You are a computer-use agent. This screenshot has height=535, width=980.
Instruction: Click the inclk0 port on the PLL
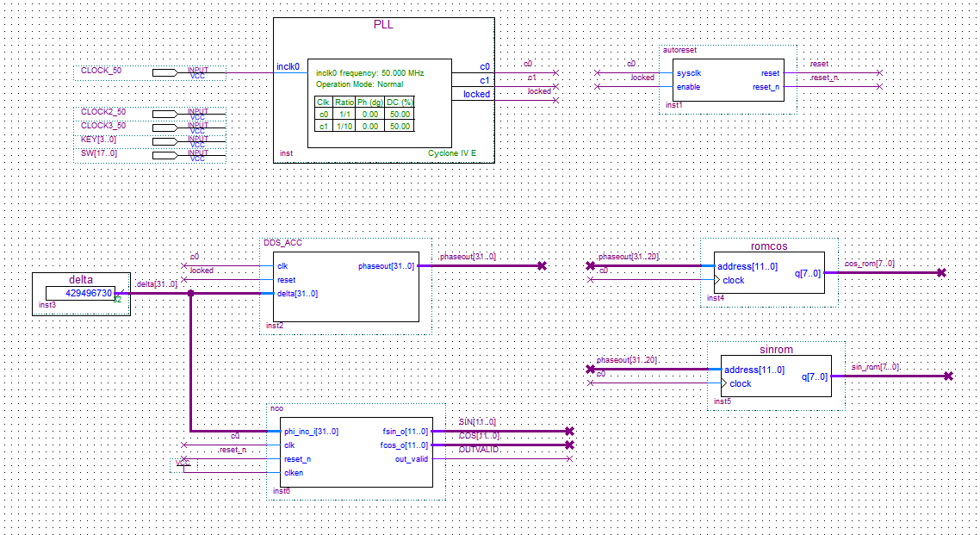tap(288, 66)
